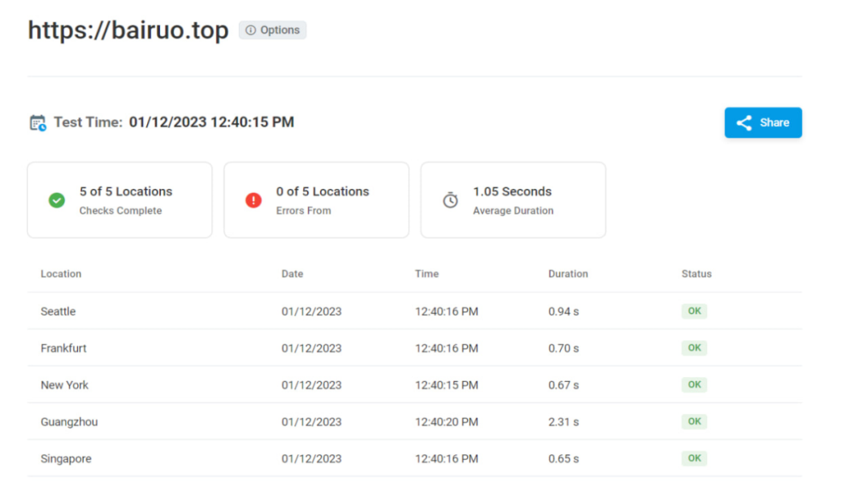Click the green checkmark Checks Complete icon
The width and height of the screenshot is (868, 492).
coord(56,200)
